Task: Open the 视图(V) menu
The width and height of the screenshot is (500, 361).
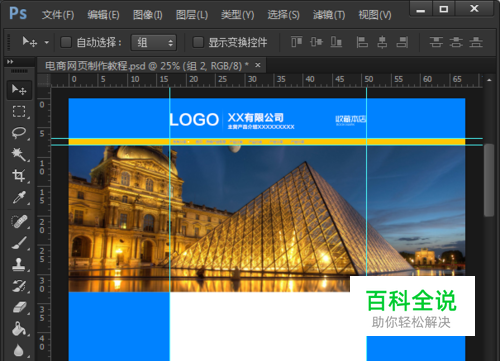Action: point(375,15)
